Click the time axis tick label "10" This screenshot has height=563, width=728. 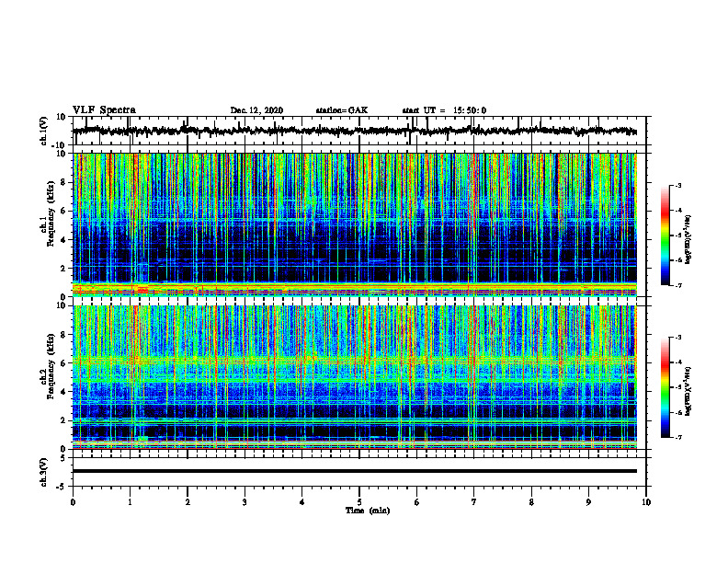coord(646,502)
